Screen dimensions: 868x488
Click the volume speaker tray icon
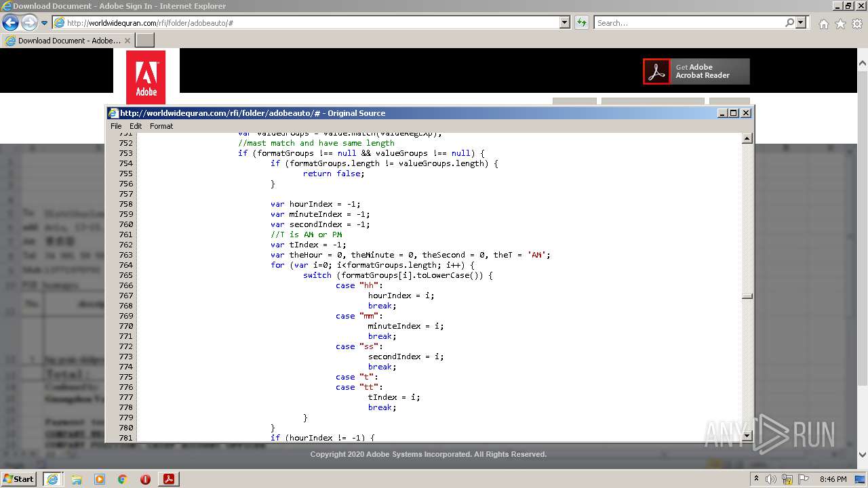(771, 479)
